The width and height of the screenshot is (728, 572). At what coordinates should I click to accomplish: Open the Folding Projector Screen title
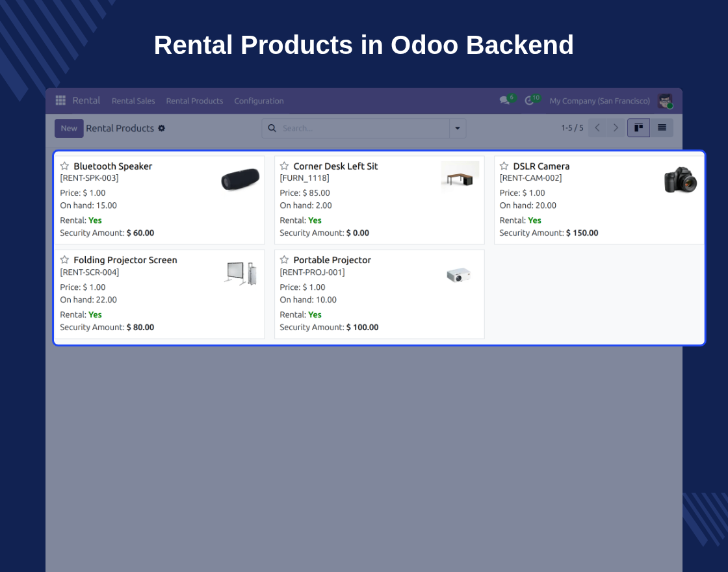[125, 260]
